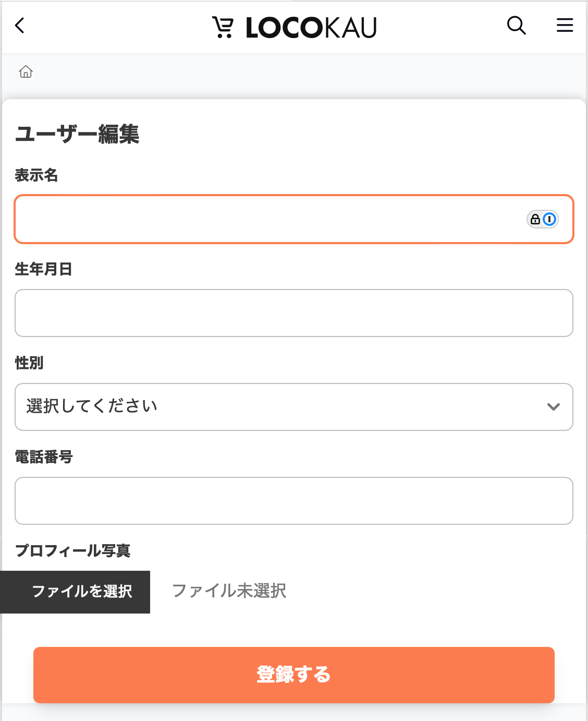The image size is (588, 721).
Task: Tap the search magnifier icon
Action: click(516, 25)
